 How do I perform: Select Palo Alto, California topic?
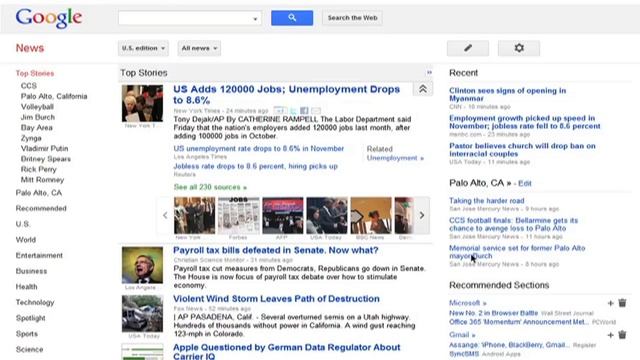click(x=54, y=96)
